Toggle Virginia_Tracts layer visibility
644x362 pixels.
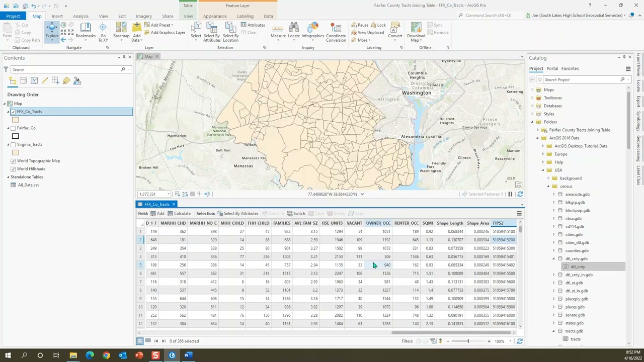[x=13, y=145]
